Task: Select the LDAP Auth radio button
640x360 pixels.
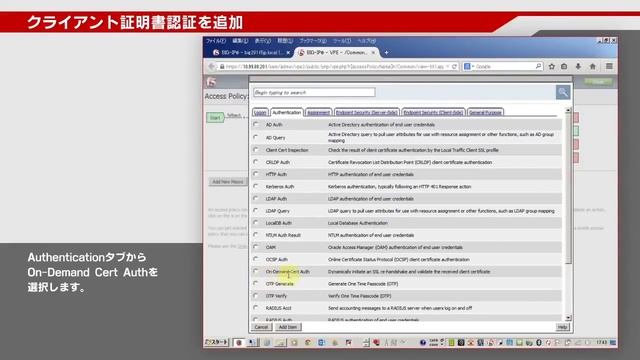Action: pyautogui.click(x=256, y=198)
